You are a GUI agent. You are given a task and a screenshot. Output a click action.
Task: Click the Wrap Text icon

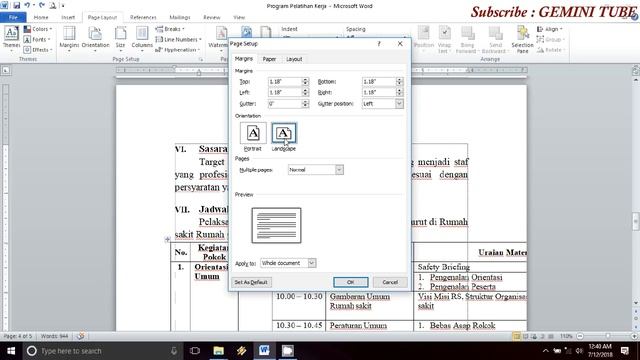tap(444, 39)
